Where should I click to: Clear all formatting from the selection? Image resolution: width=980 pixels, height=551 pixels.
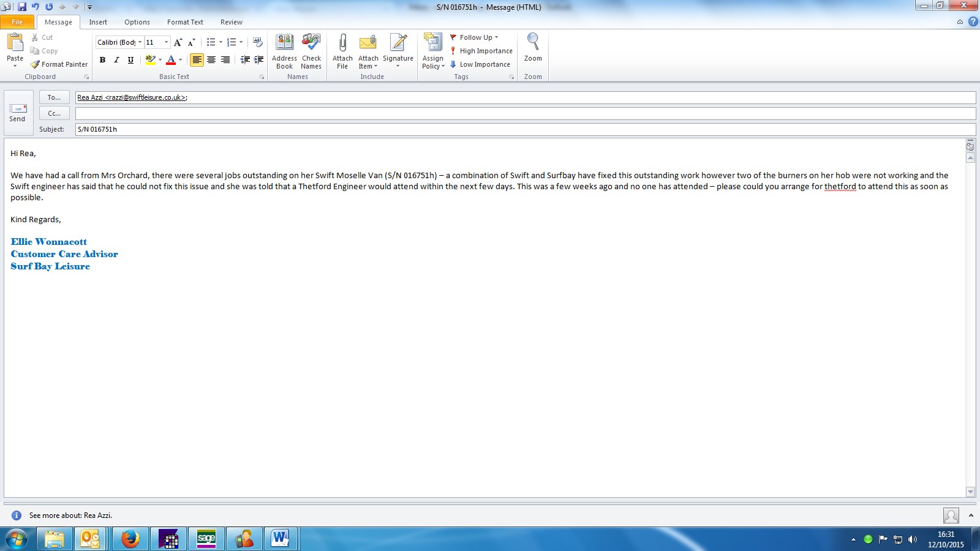click(258, 42)
